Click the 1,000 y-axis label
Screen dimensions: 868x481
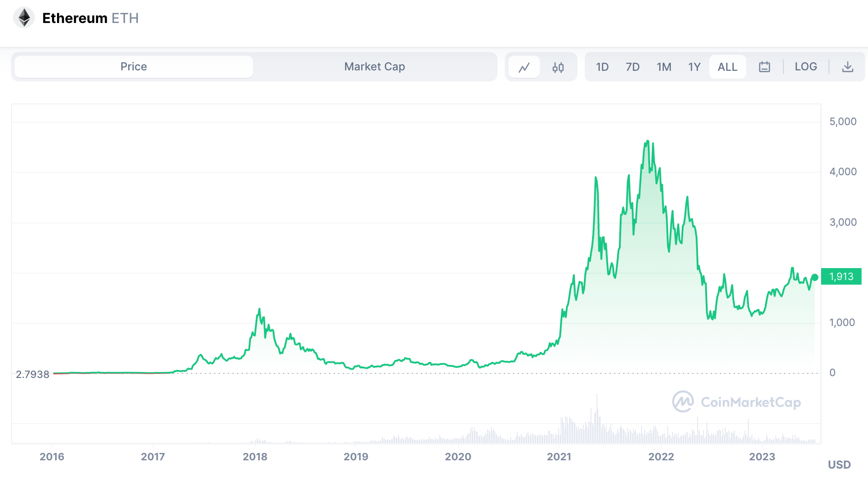(842, 322)
